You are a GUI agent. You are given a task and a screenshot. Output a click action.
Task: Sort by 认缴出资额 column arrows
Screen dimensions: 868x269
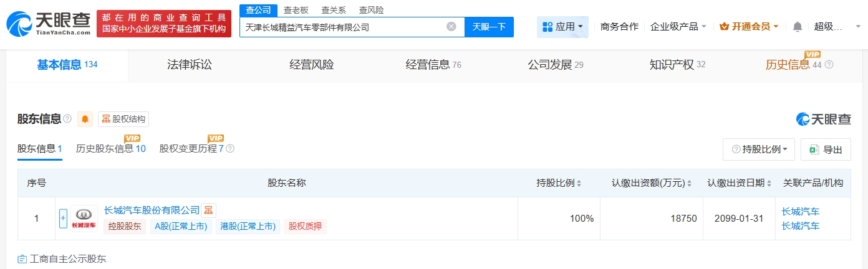690,183
